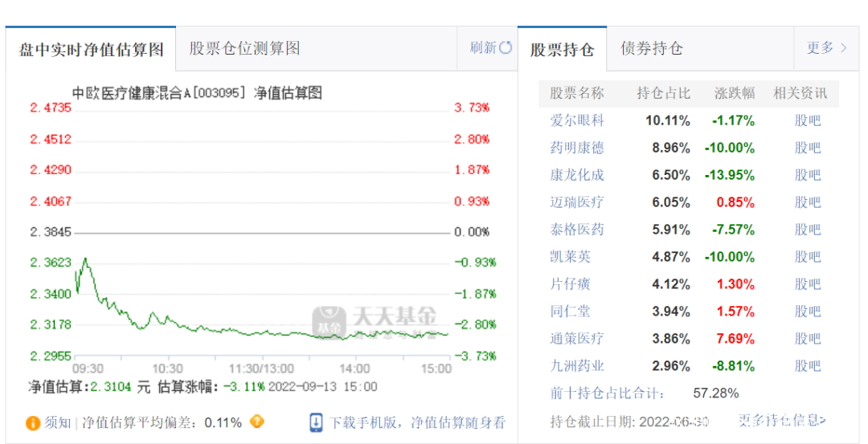The height and width of the screenshot is (444, 868).
Task: Switch to 股票仓位测算图 tab
Action: pyautogui.click(x=245, y=48)
